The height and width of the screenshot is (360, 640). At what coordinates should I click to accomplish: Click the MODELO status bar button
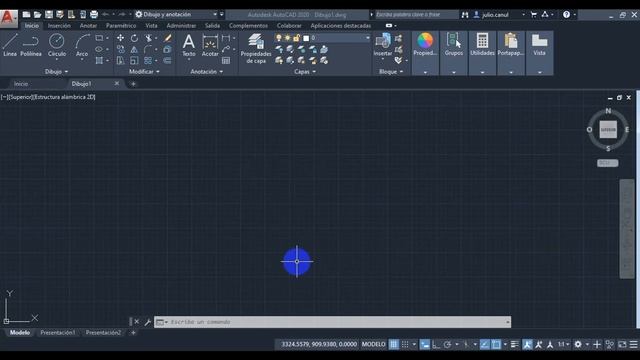tap(373, 344)
